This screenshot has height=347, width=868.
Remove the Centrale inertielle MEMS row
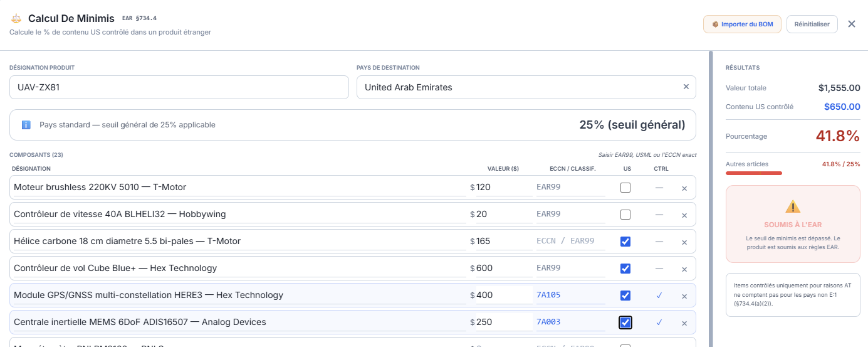[x=684, y=323]
